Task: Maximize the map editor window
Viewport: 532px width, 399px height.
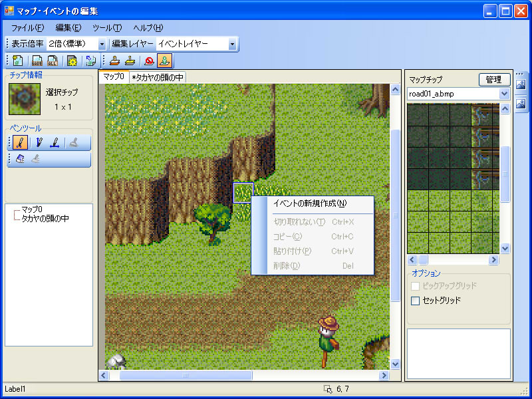Action: [505, 11]
